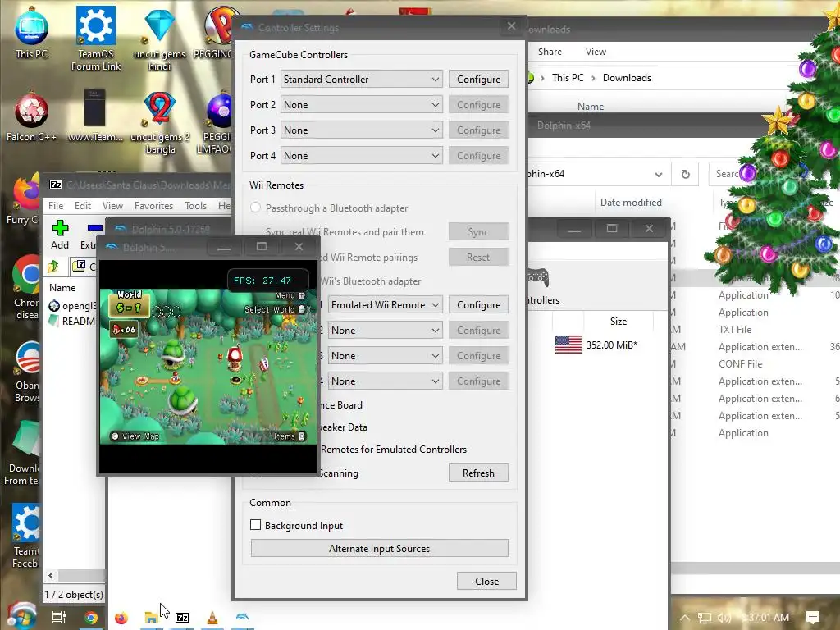
Task: Expand the Explorer address bar history dropdown
Action: pyautogui.click(x=659, y=175)
